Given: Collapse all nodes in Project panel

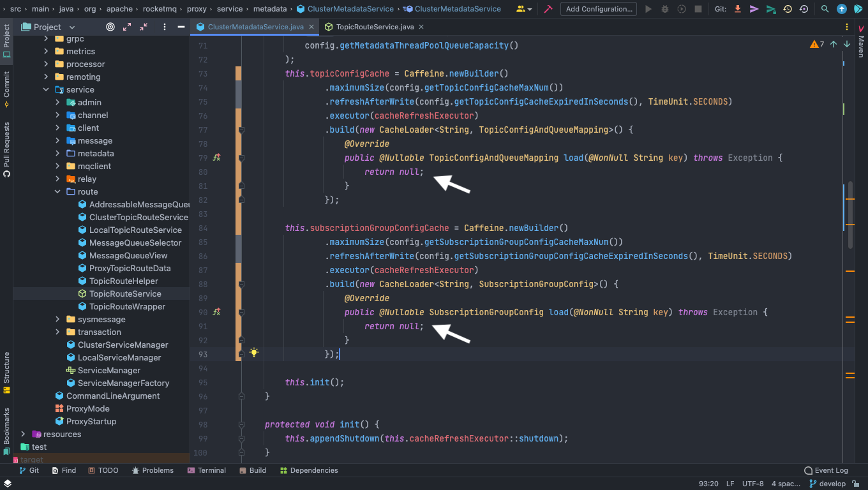Looking at the screenshot, I should [144, 27].
